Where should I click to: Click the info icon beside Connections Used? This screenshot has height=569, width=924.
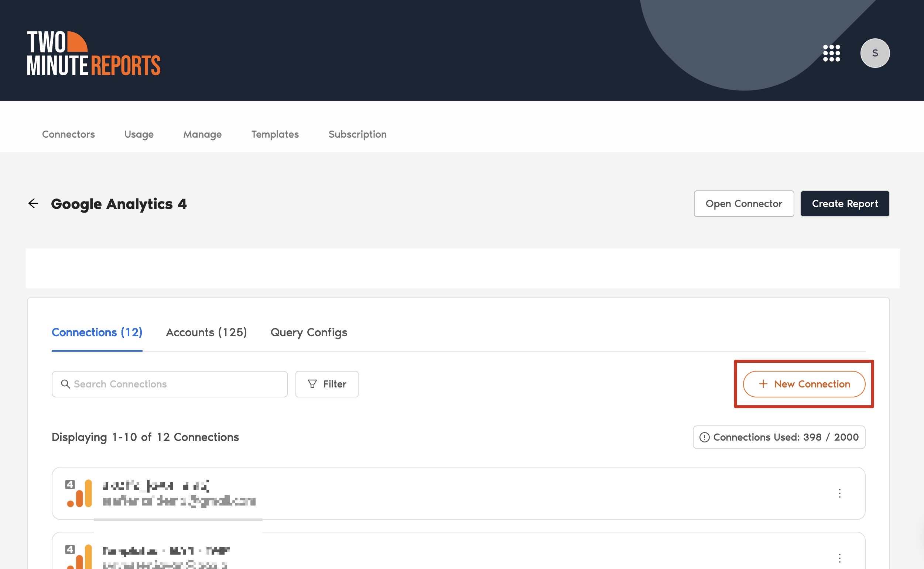[704, 437]
